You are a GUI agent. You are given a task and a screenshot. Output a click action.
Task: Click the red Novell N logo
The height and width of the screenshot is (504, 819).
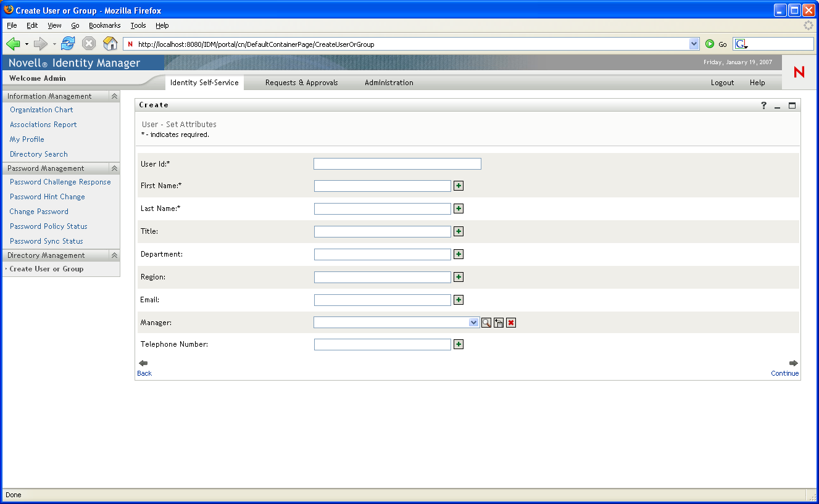[799, 72]
